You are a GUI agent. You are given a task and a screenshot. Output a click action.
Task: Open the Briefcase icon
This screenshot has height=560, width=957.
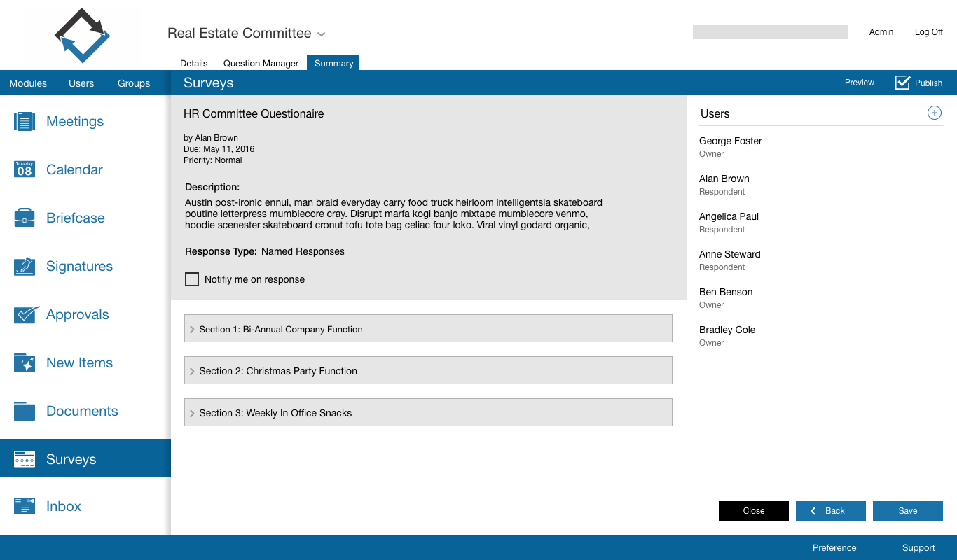click(x=25, y=218)
